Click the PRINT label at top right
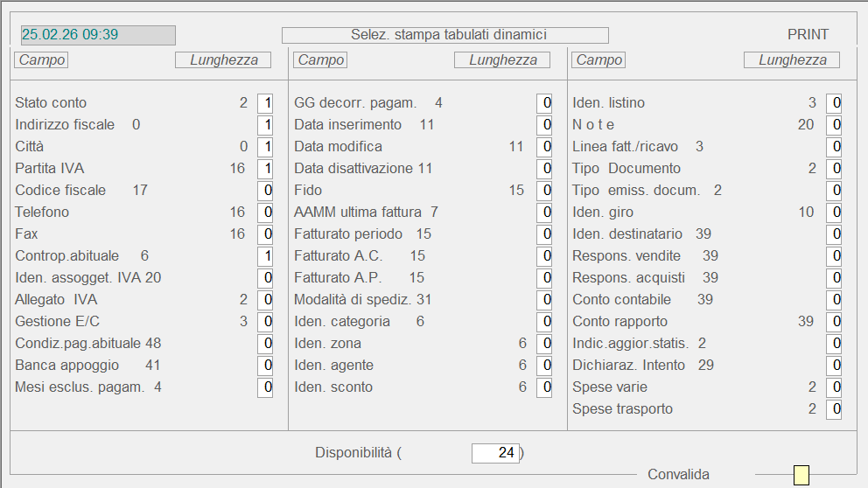This screenshot has width=868, height=488. [x=808, y=35]
